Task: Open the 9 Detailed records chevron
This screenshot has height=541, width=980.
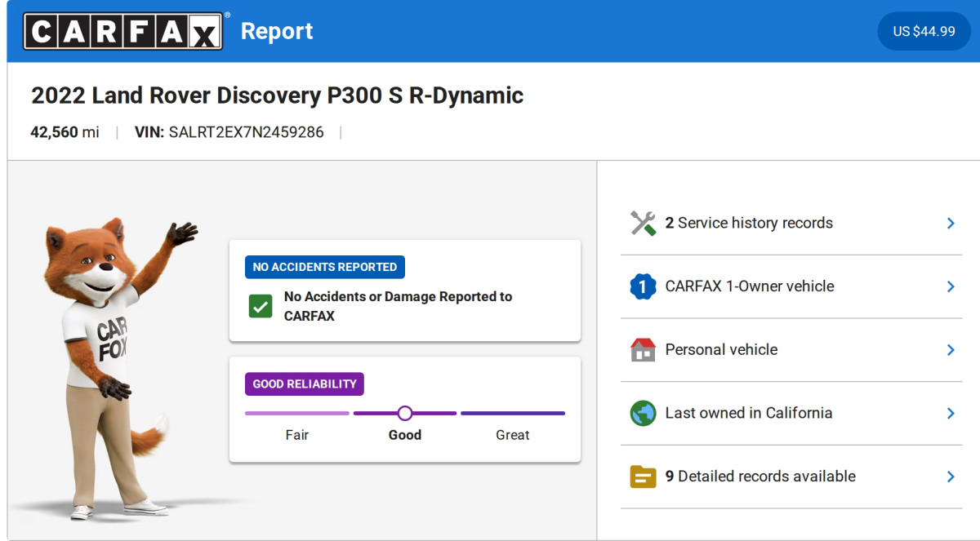Action: coord(950,477)
